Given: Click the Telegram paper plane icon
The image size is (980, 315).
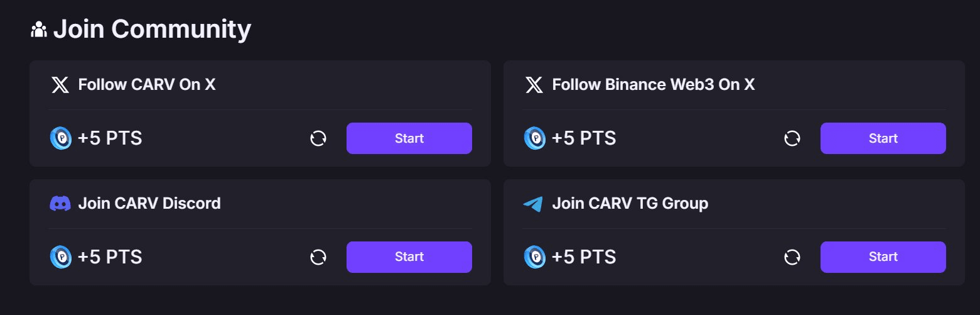Looking at the screenshot, I should pos(533,204).
